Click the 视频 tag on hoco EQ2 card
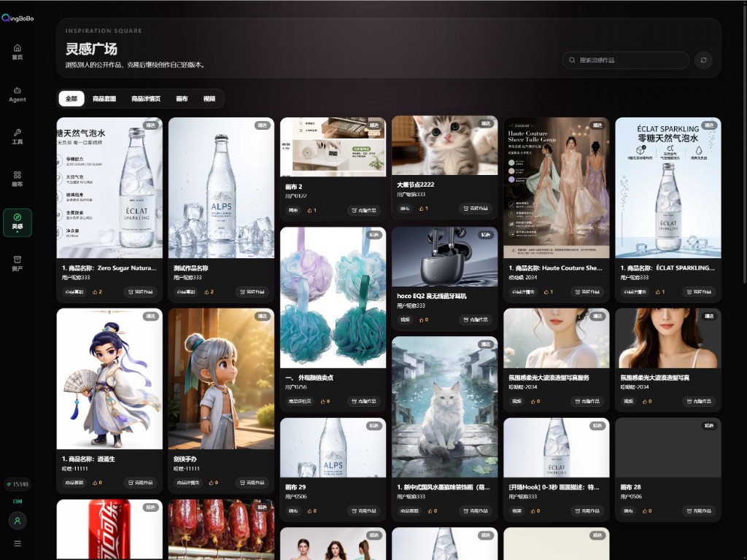Image resolution: width=747 pixels, height=560 pixels. 404,319
